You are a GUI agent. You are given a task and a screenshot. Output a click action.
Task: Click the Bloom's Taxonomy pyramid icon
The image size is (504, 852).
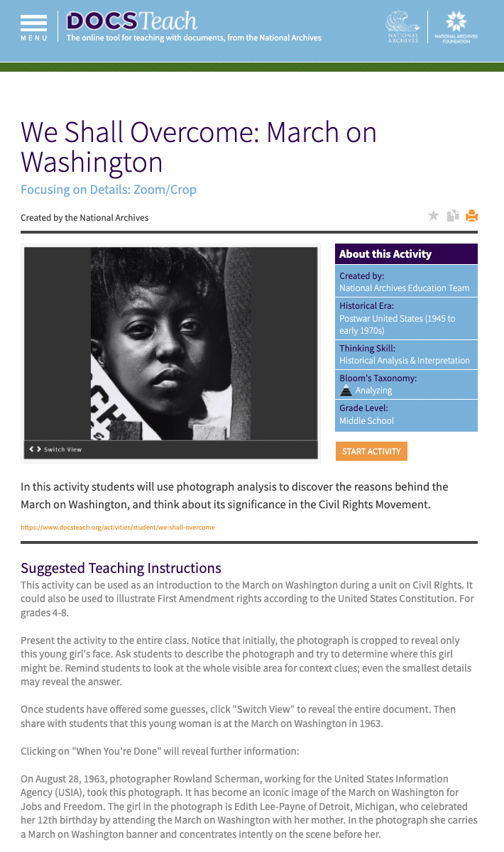[346, 390]
